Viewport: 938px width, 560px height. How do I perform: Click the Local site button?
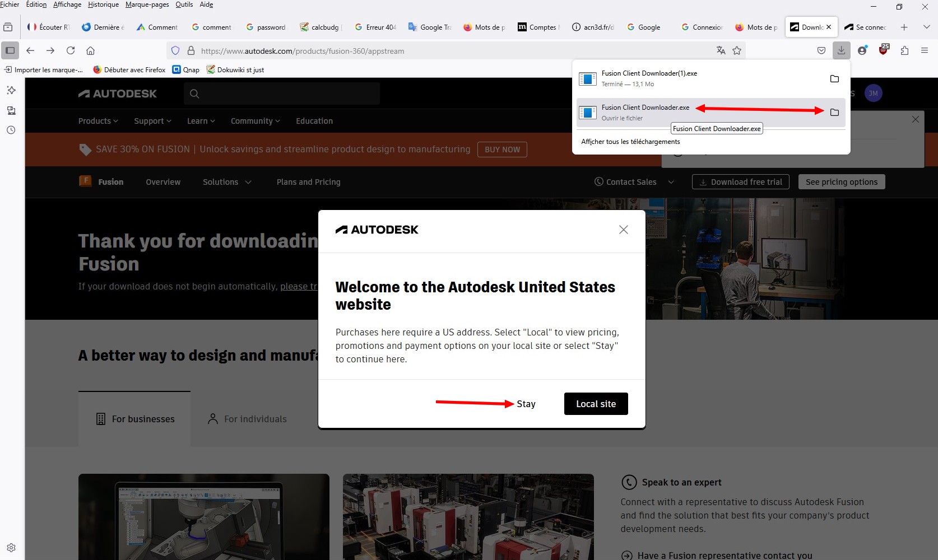pyautogui.click(x=596, y=404)
